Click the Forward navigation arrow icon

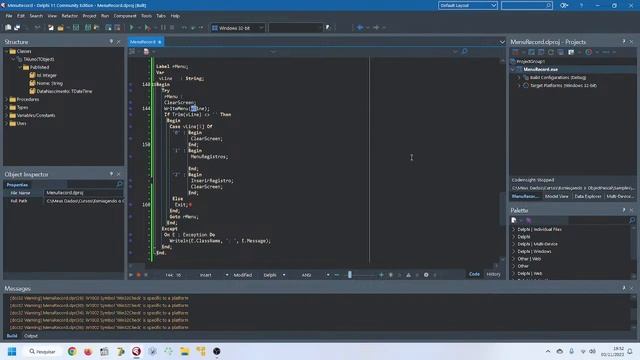click(x=376, y=27)
